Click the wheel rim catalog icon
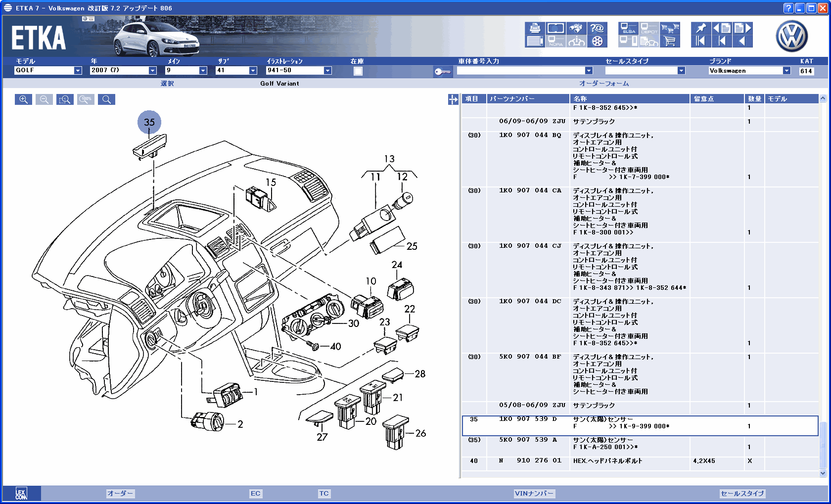This screenshot has width=831, height=504. tap(597, 41)
